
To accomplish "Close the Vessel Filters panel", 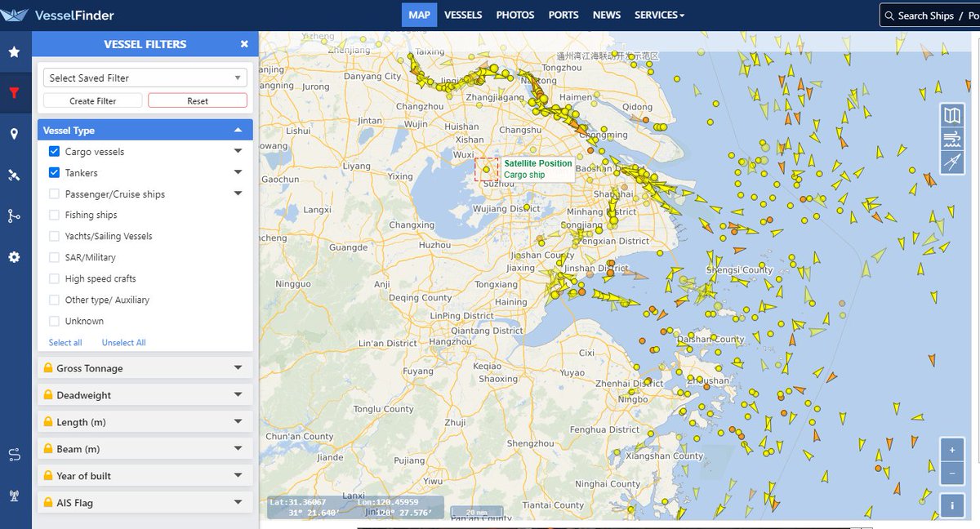I will click(x=244, y=44).
